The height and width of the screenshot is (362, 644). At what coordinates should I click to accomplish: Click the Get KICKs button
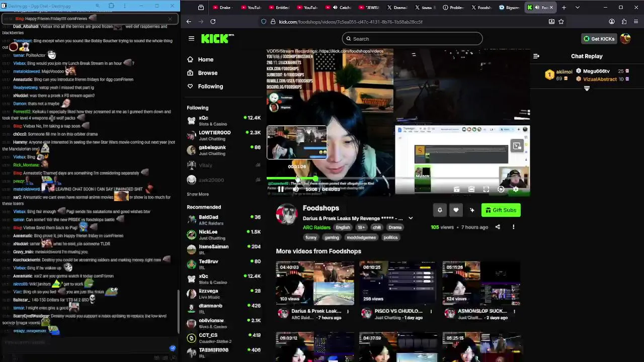pos(599,39)
